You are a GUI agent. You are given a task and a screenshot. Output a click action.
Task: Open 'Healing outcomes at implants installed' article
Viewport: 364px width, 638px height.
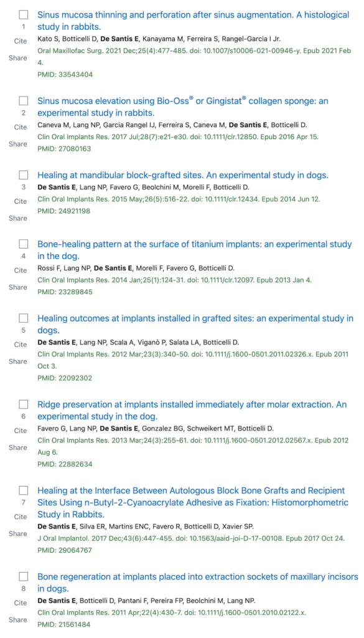coord(195,324)
